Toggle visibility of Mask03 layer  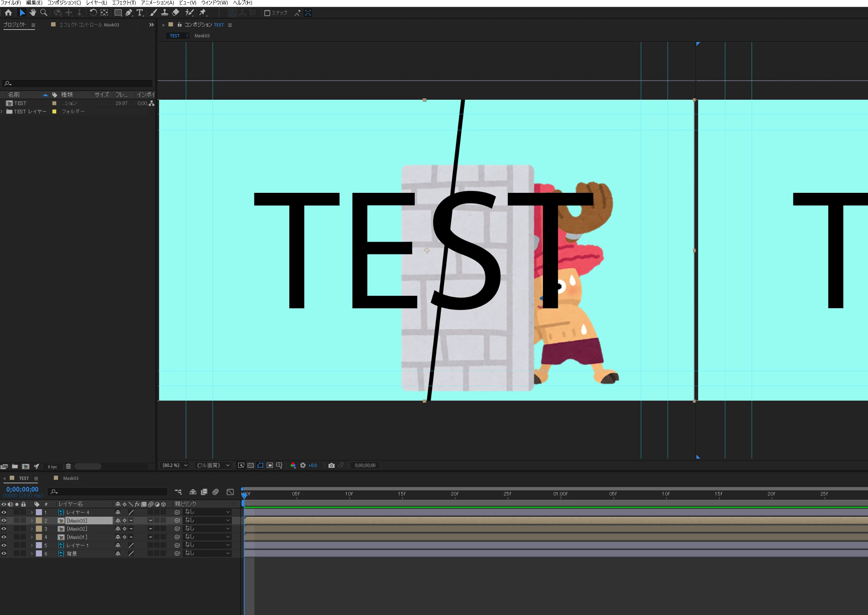tap(4, 521)
